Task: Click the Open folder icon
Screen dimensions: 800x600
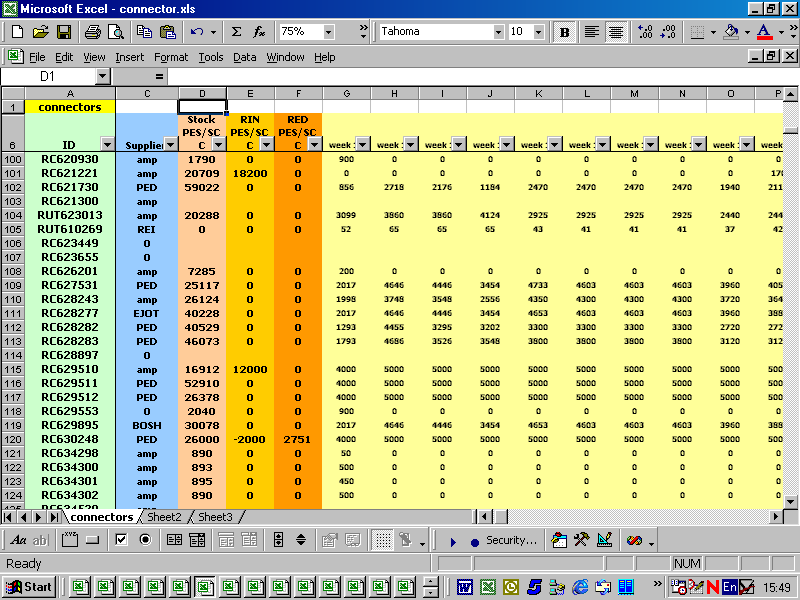Action: [40, 32]
